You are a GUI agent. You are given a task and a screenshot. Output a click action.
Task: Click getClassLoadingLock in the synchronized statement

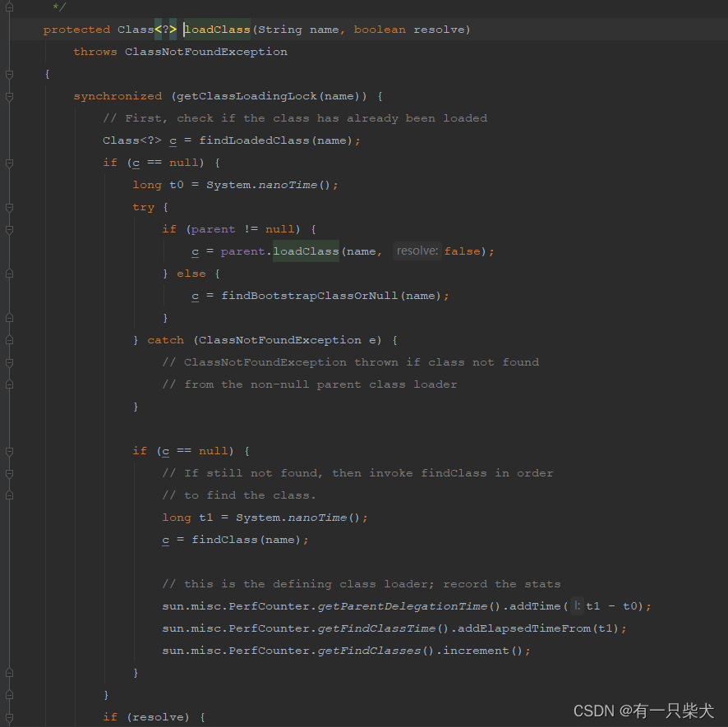[247, 96]
